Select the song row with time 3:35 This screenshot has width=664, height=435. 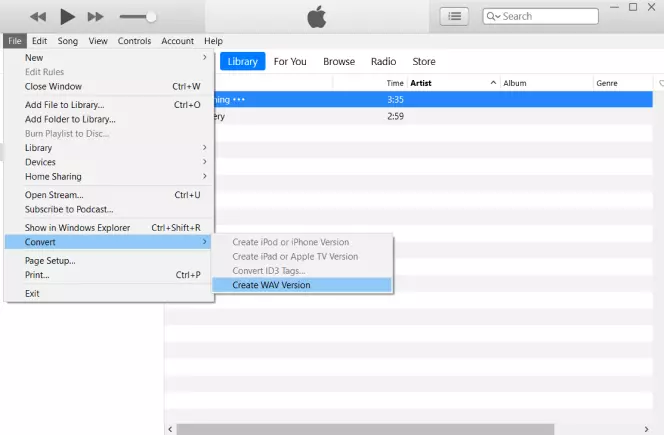point(434,100)
